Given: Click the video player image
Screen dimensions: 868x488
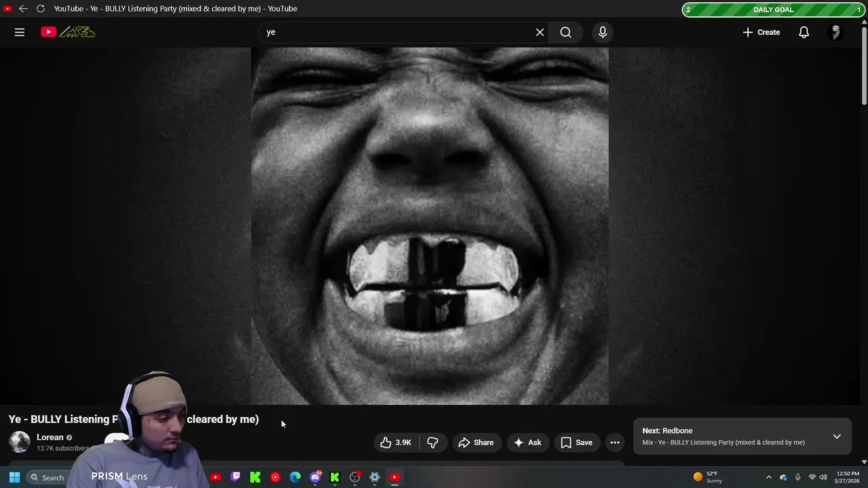Looking at the screenshot, I should 430,226.
